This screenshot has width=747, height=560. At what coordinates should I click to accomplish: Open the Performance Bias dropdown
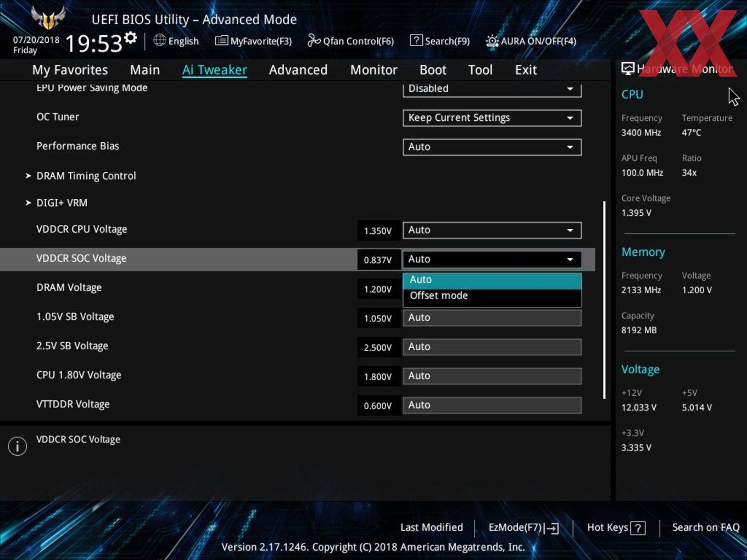(492, 147)
